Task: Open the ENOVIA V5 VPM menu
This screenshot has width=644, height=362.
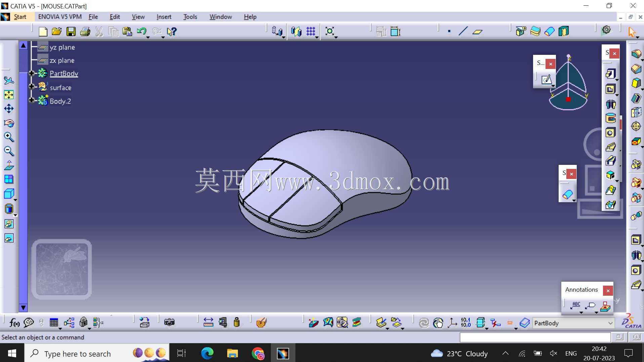Action: [60, 17]
